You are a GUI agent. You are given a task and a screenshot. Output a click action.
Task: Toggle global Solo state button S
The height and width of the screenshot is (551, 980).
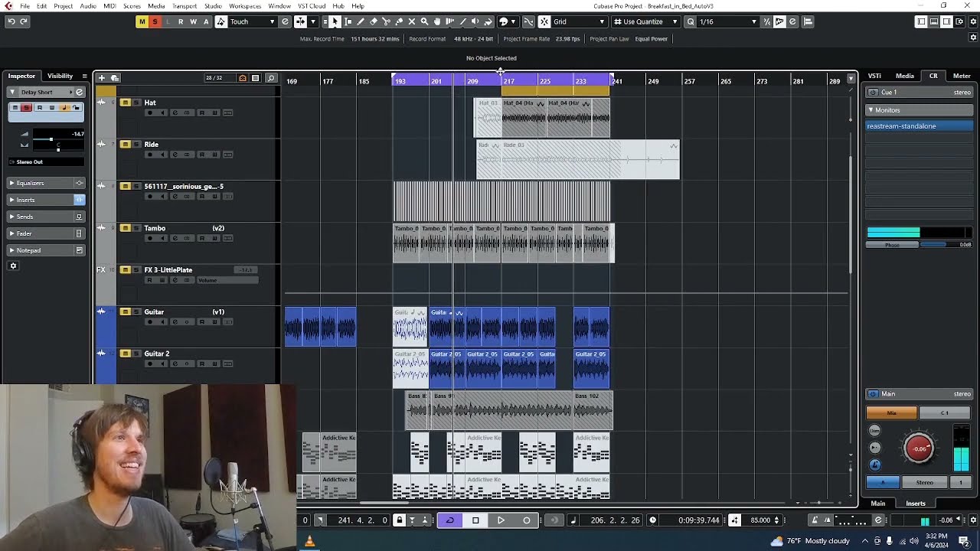pyautogui.click(x=155, y=21)
